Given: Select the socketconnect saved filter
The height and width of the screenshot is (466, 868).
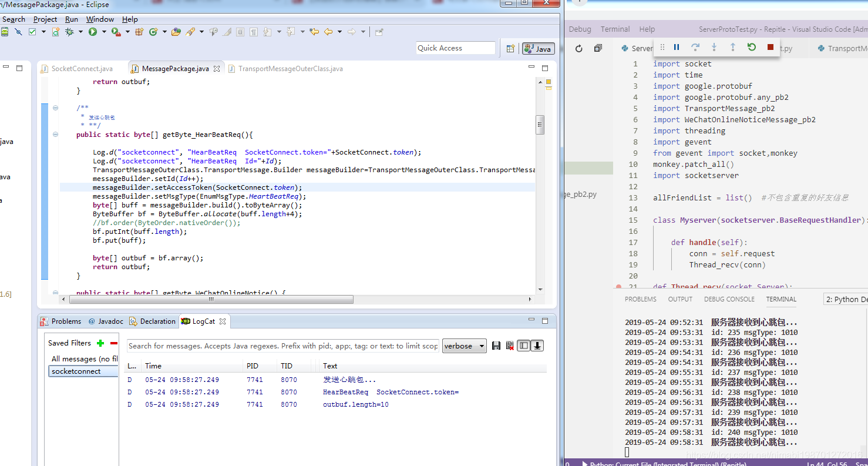Looking at the screenshot, I should 83,371.
